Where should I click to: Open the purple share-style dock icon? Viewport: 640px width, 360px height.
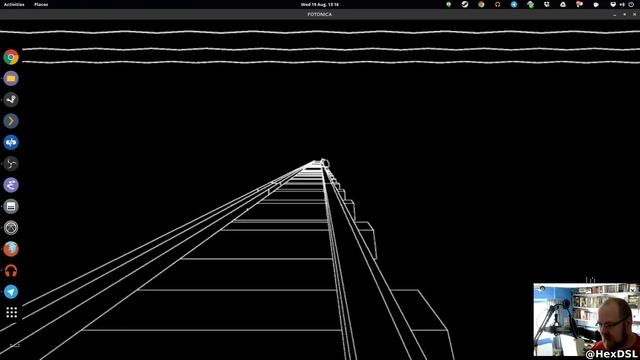(11, 185)
